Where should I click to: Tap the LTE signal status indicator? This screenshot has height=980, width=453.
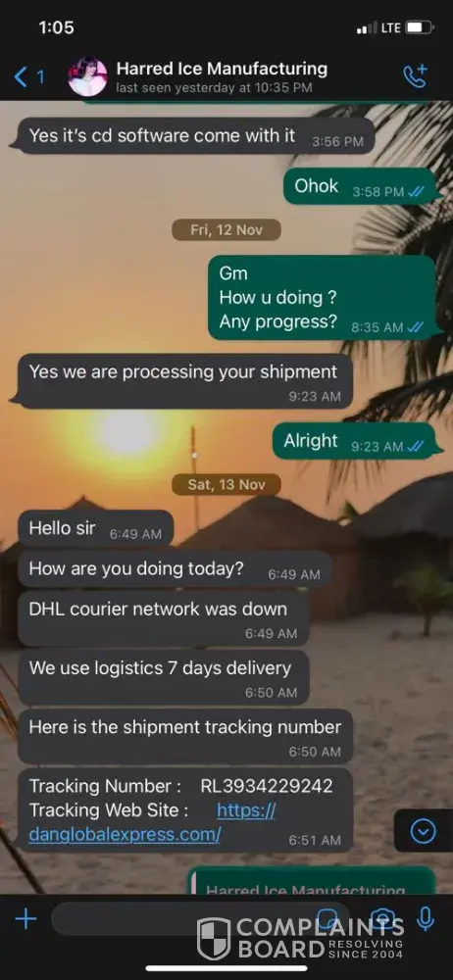tap(390, 27)
